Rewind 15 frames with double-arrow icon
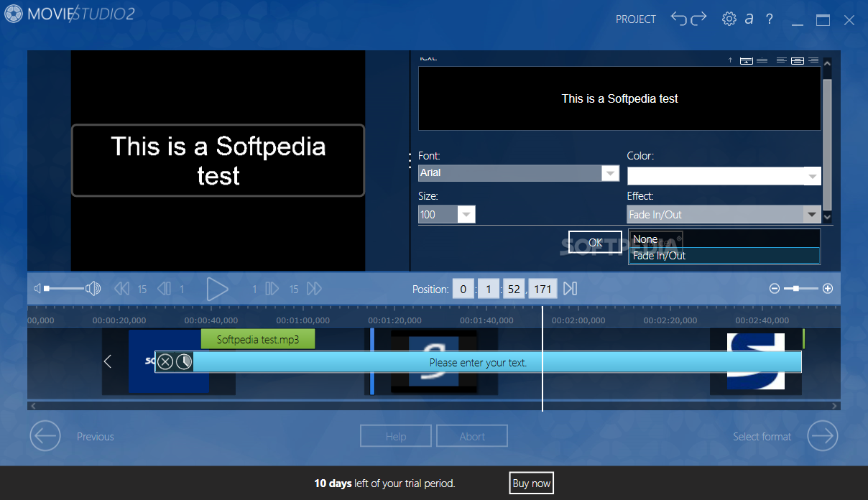Image resolution: width=868 pixels, height=500 pixels. [x=122, y=289]
